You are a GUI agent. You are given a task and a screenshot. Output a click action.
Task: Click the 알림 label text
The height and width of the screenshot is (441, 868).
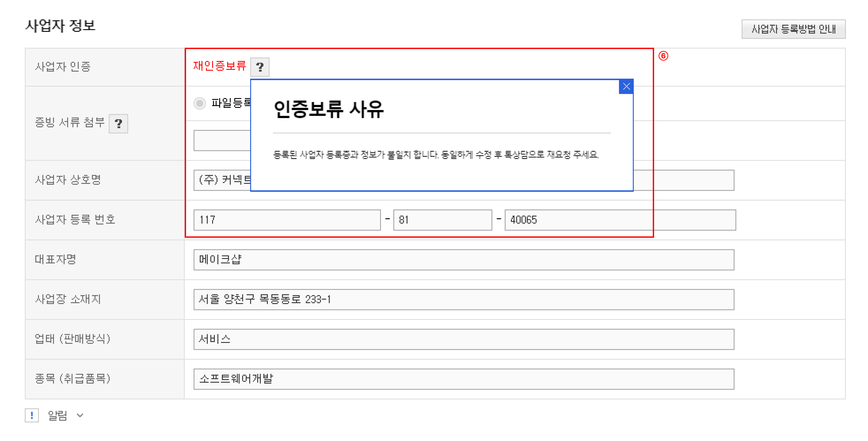click(57, 415)
